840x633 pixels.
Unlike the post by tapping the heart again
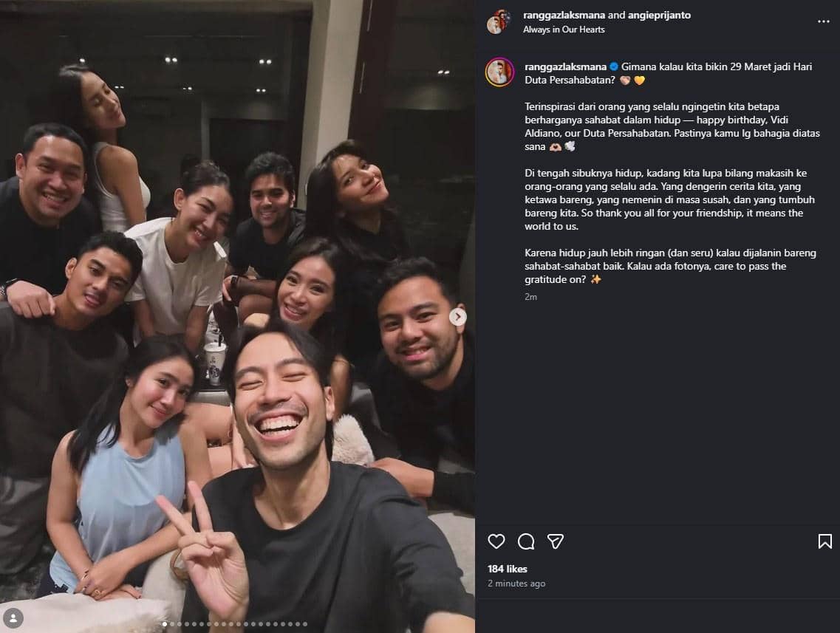tap(496, 541)
